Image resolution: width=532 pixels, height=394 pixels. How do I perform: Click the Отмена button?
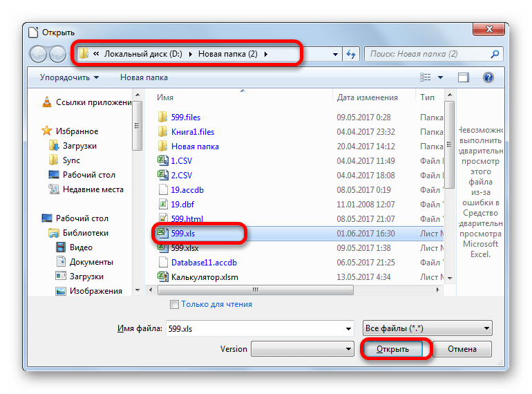pos(462,349)
